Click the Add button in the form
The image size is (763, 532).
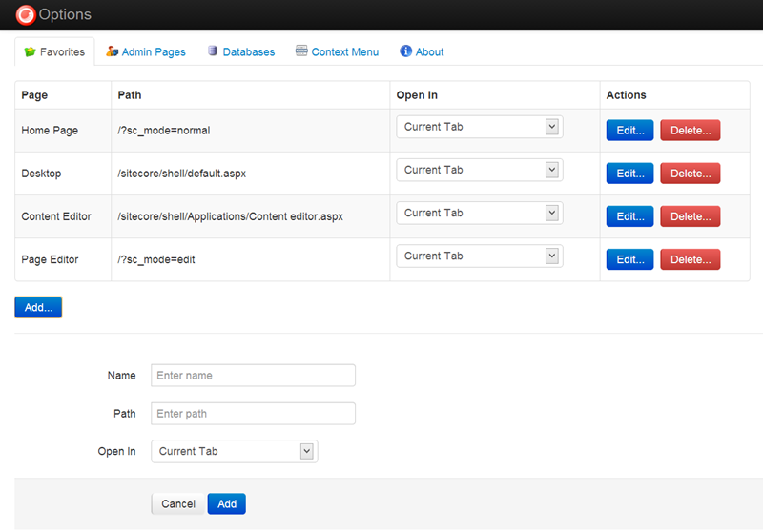point(227,503)
